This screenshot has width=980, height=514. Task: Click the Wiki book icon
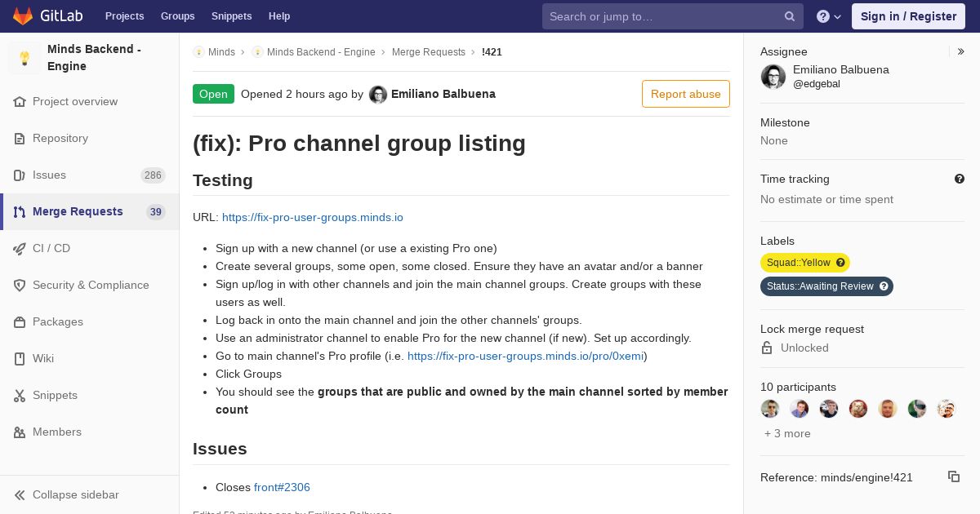tap(20, 359)
